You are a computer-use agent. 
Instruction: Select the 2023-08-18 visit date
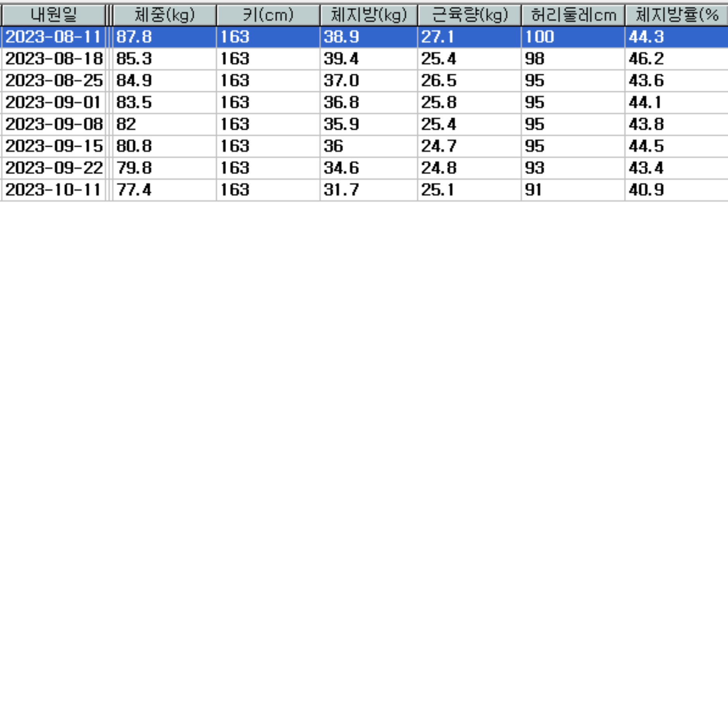[x=53, y=59]
